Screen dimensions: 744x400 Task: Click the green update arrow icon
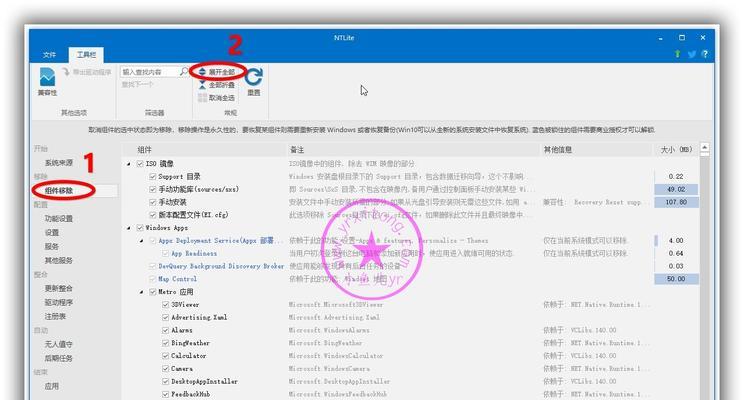[678, 54]
